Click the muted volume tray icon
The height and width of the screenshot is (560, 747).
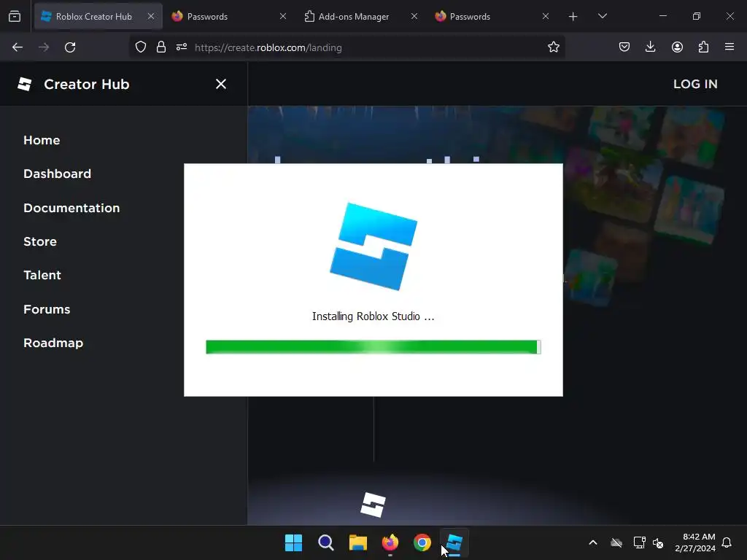point(658,542)
